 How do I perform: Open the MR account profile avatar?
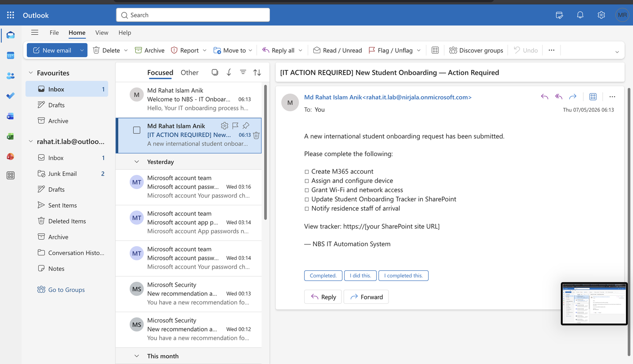pyautogui.click(x=622, y=15)
